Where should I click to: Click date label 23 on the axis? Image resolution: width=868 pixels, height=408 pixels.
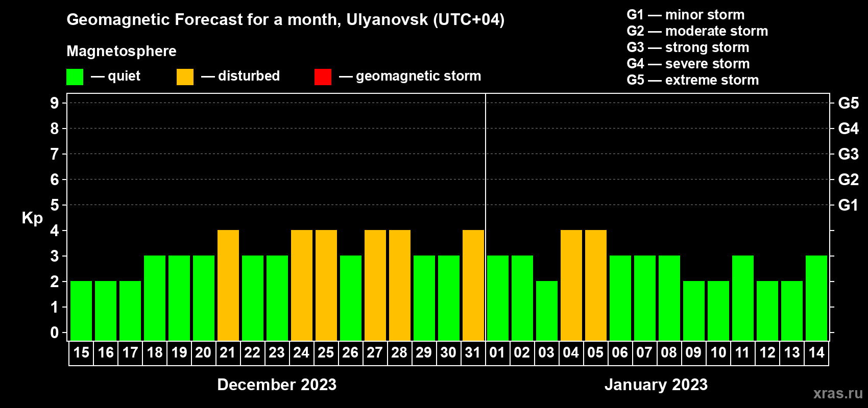coord(277,353)
